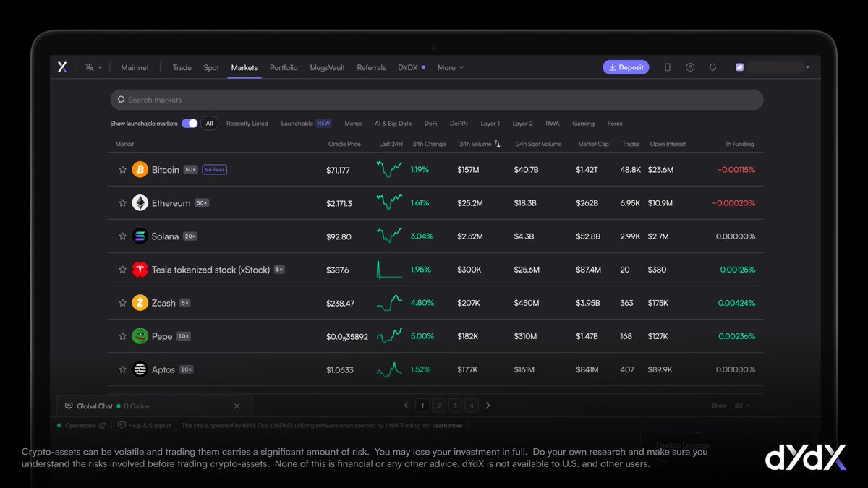Open the DYDX token tab
The width and height of the screenshot is (868, 488).
(x=411, y=67)
